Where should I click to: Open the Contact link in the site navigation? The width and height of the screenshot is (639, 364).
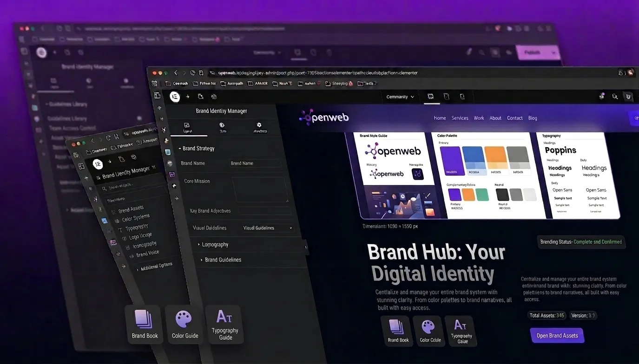(515, 118)
